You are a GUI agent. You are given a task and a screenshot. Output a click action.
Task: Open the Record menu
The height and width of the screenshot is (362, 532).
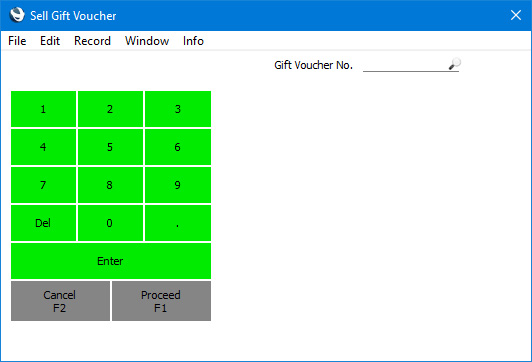coord(92,41)
